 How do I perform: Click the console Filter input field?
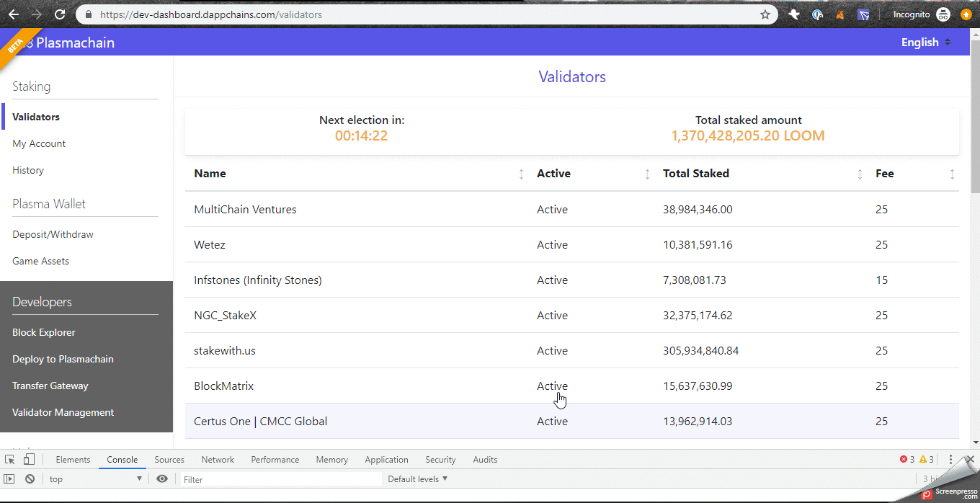point(281,478)
